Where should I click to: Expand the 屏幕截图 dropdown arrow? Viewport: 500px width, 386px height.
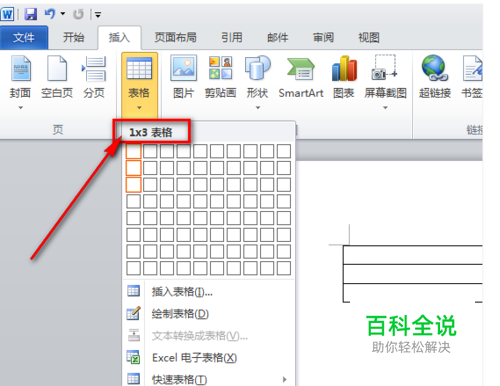point(385,108)
